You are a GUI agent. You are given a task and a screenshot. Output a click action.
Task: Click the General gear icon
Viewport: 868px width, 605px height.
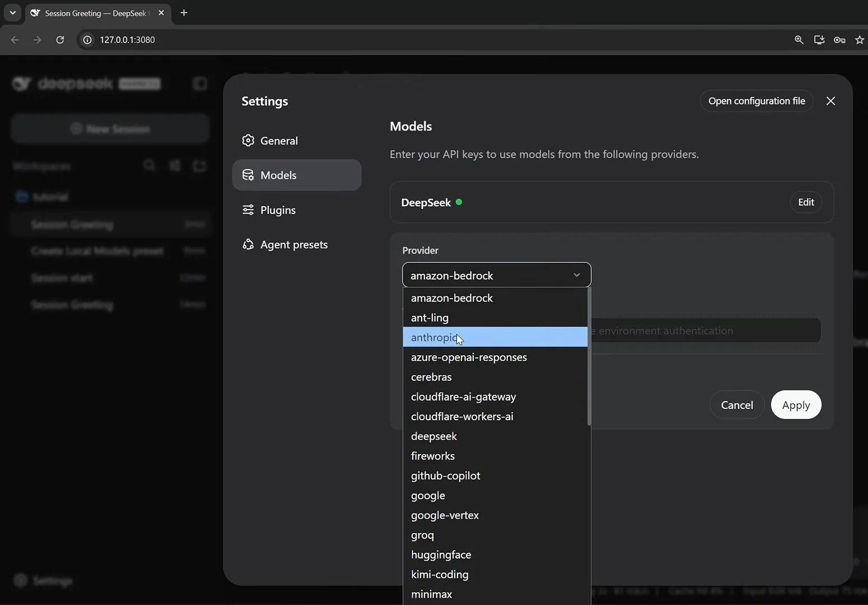point(248,141)
